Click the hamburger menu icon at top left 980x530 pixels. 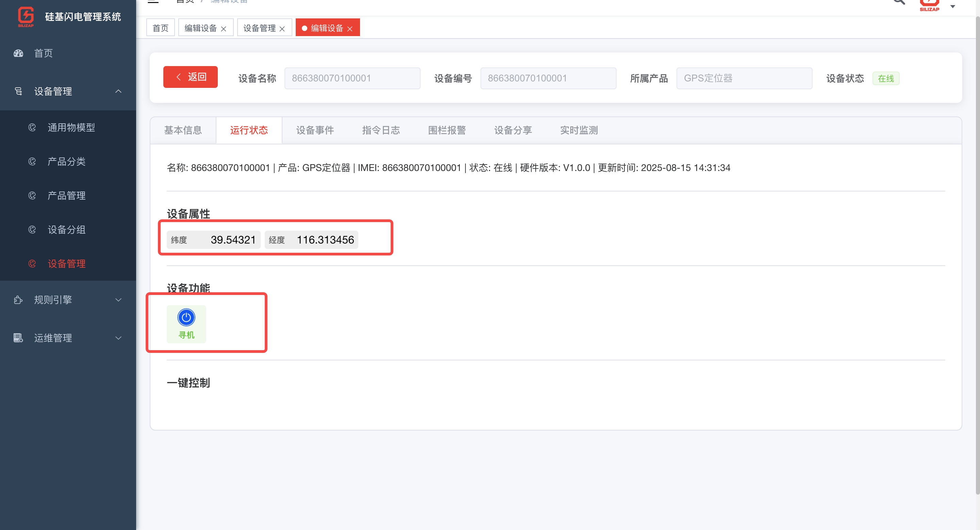(x=153, y=2)
